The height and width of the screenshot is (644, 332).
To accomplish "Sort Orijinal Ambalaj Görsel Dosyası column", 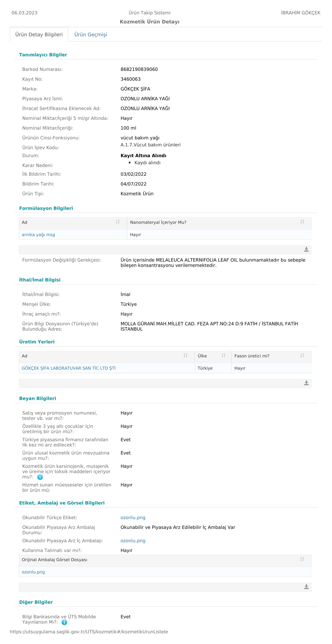I will point(302,559).
